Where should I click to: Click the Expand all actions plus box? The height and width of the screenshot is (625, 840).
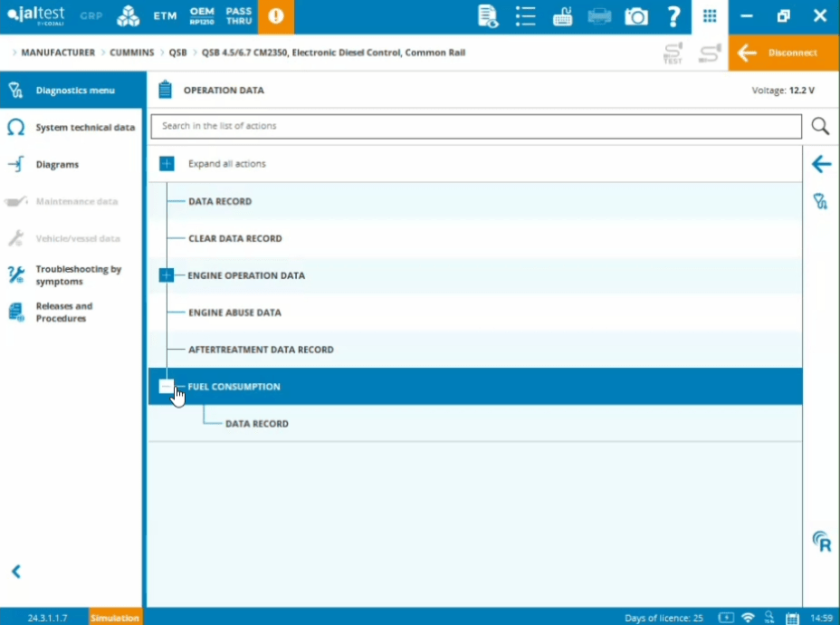pos(167,164)
